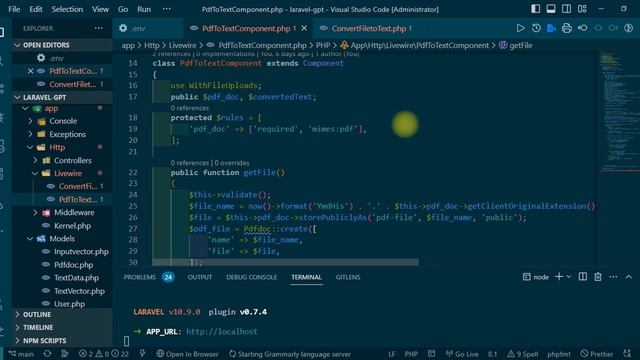The height and width of the screenshot is (360, 640).
Task: Open the File menu
Action: (x=14, y=9)
